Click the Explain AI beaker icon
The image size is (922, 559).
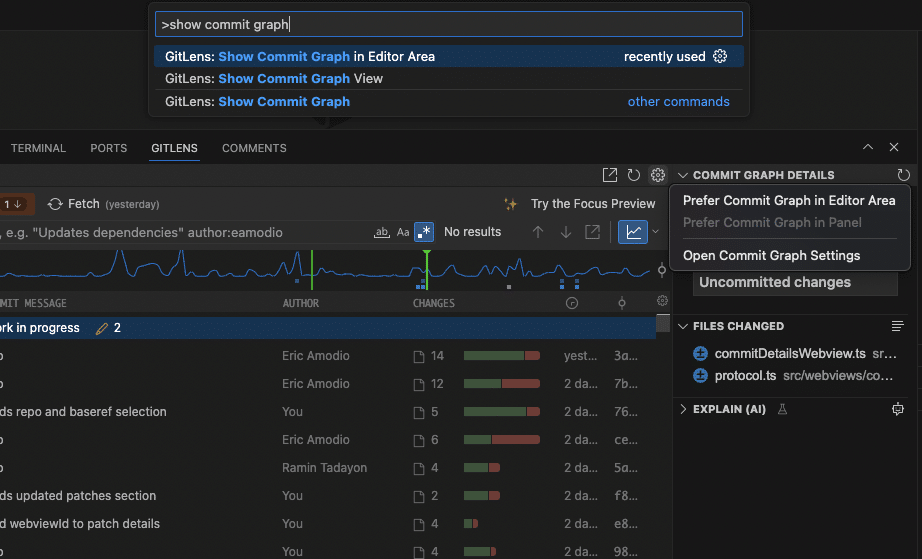click(x=783, y=409)
